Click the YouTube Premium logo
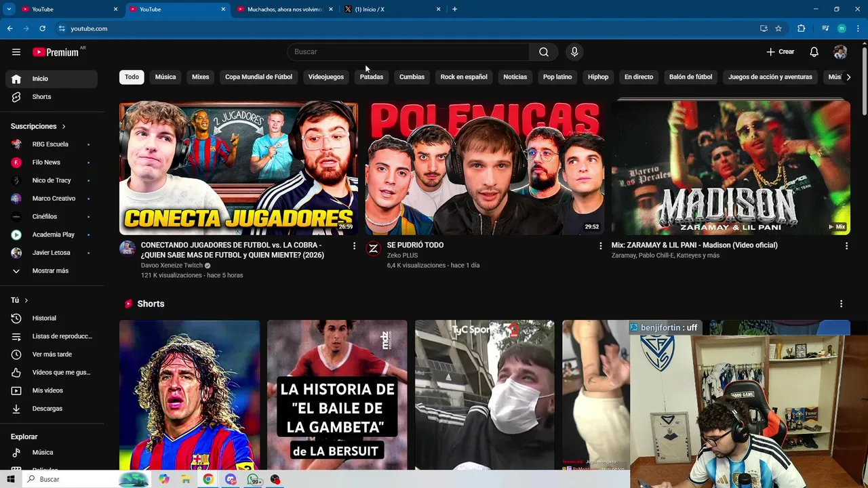 coord(56,52)
